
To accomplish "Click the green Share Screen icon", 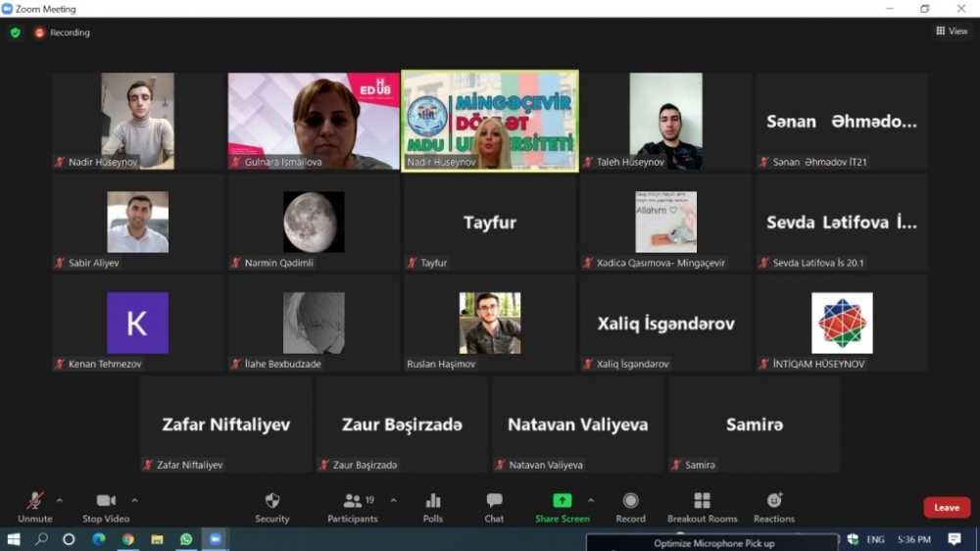I will pyautogui.click(x=562, y=501).
